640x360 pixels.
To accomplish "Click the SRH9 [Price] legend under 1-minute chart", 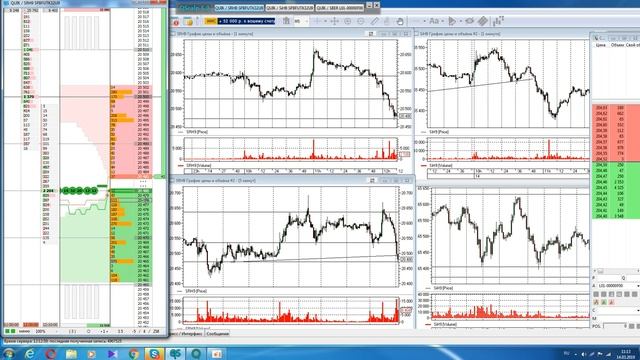I will click(197, 132).
